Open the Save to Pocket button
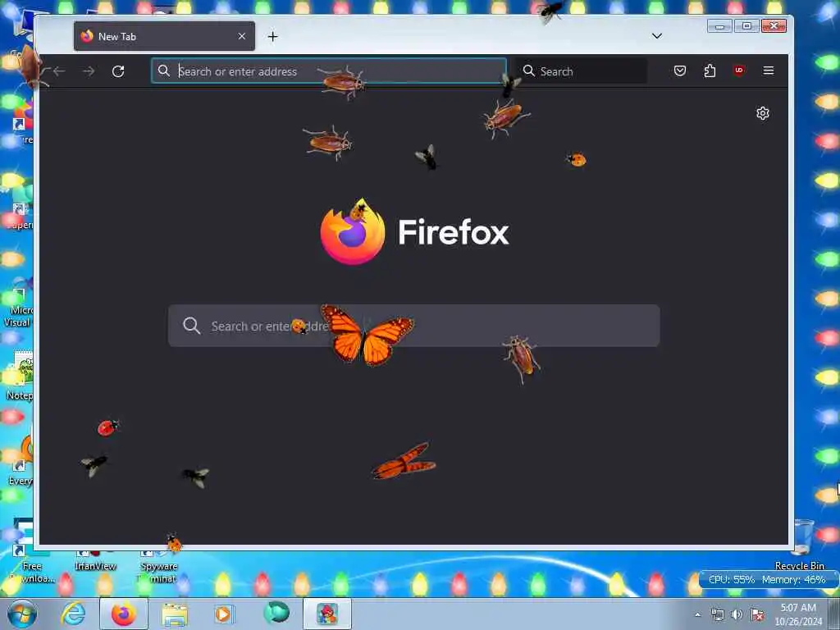Screen dimensions: 840x630 point(680,71)
